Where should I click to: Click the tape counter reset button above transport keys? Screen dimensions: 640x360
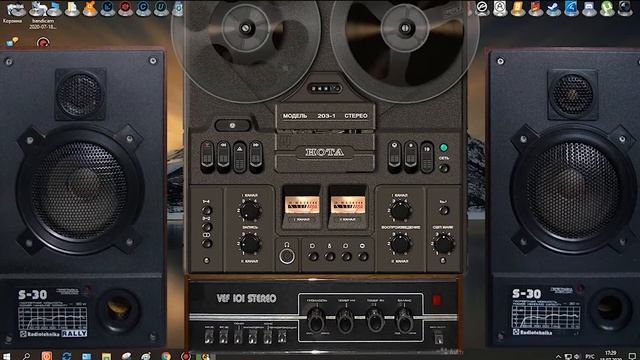233,125
